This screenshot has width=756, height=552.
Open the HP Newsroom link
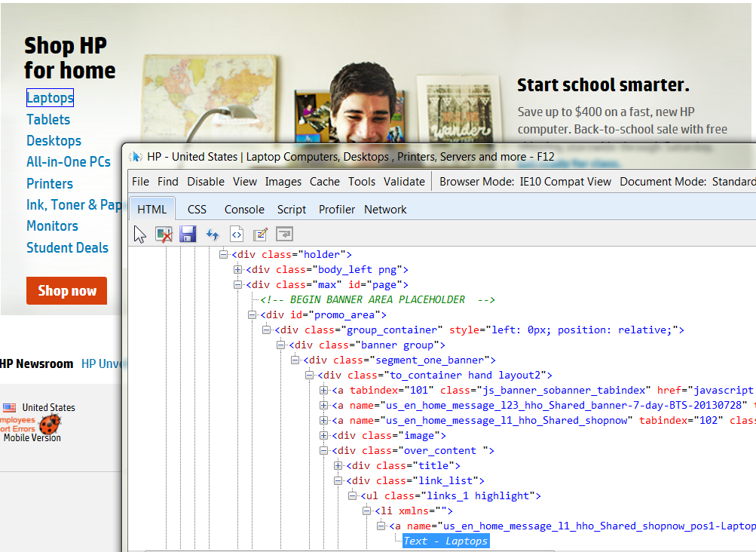pyautogui.click(x=37, y=363)
